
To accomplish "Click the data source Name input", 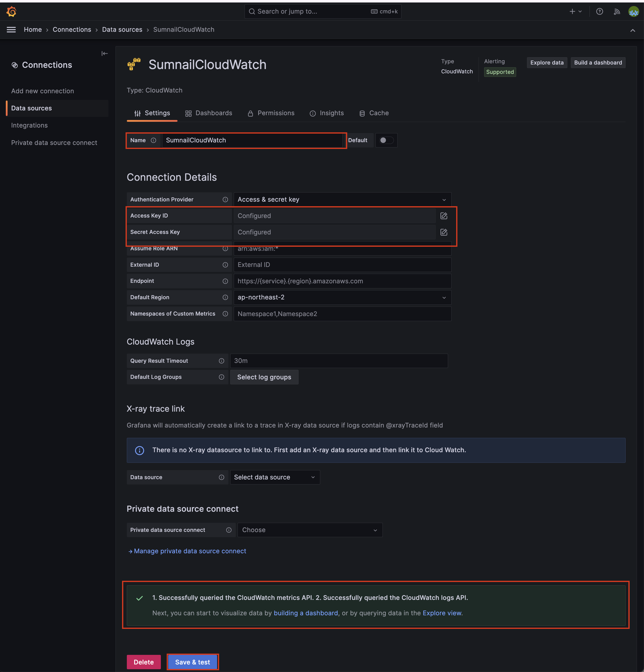I will [x=252, y=140].
